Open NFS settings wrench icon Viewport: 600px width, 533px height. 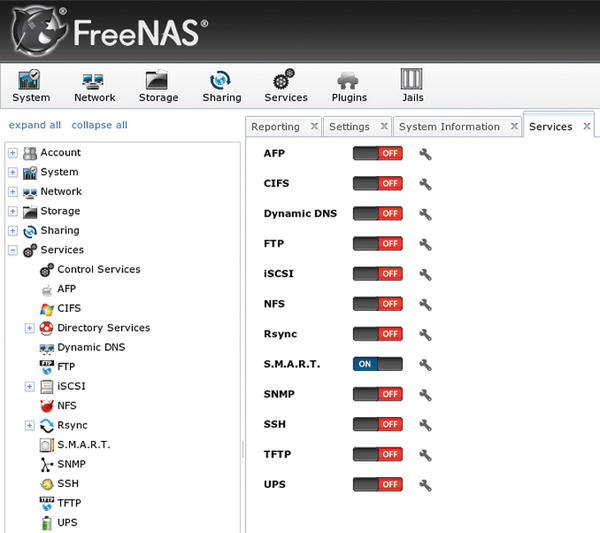click(425, 305)
